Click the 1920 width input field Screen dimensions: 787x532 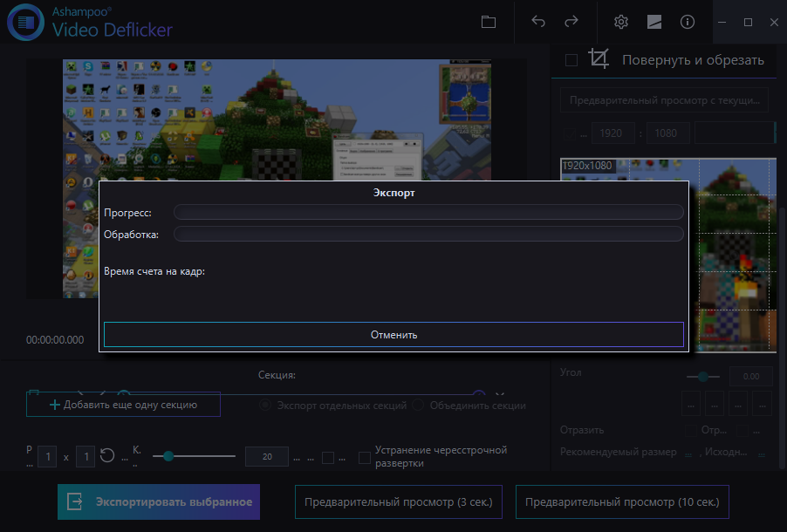pyautogui.click(x=613, y=133)
